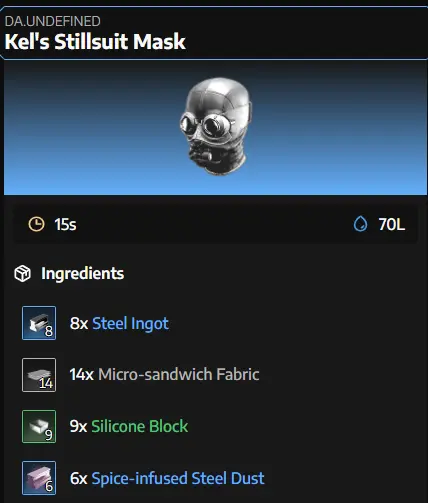428x503 pixels.
Task: Click the 14x fabric quantity text
Action: click(x=82, y=374)
